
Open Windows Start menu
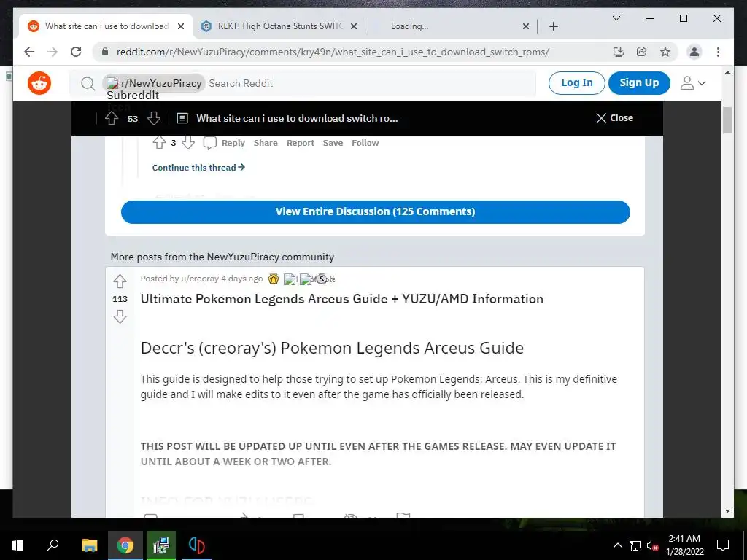(x=18, y=545)
